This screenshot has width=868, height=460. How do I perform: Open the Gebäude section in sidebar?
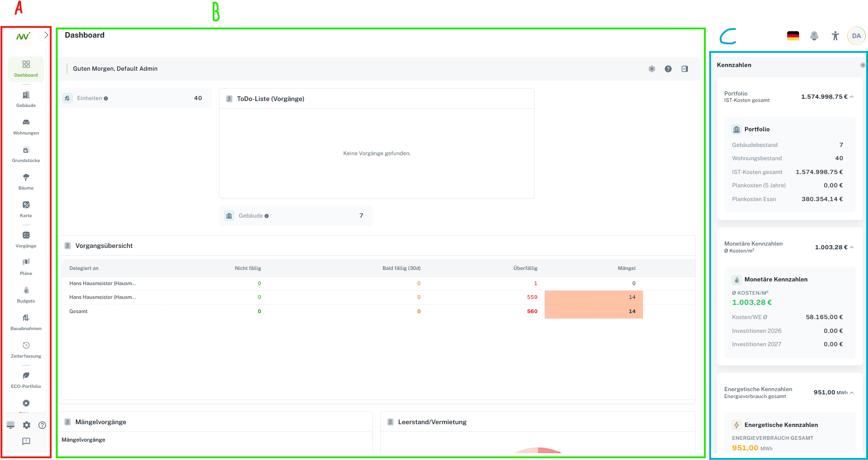click(x=26, y=99)
